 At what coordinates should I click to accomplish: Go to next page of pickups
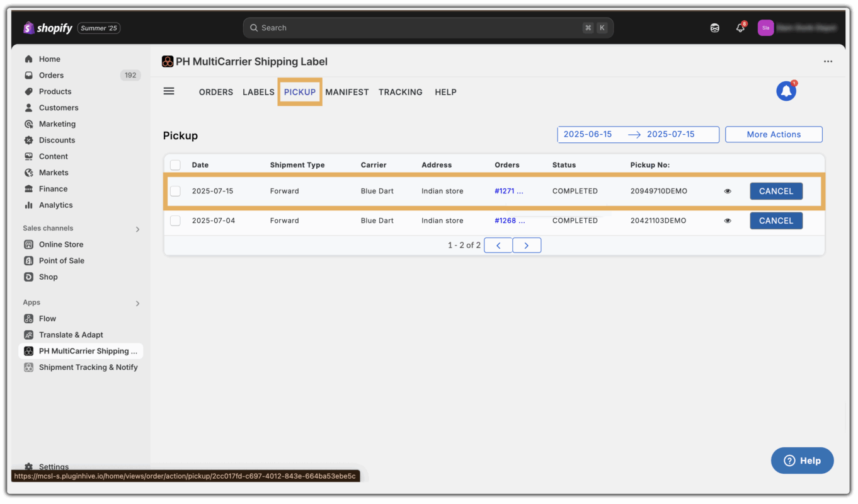[527, 245]
